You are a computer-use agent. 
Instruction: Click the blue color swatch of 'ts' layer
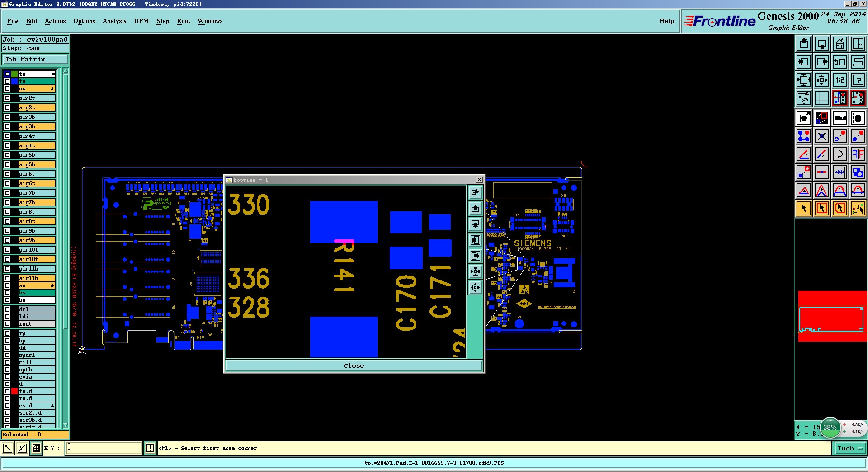point(14,81)
